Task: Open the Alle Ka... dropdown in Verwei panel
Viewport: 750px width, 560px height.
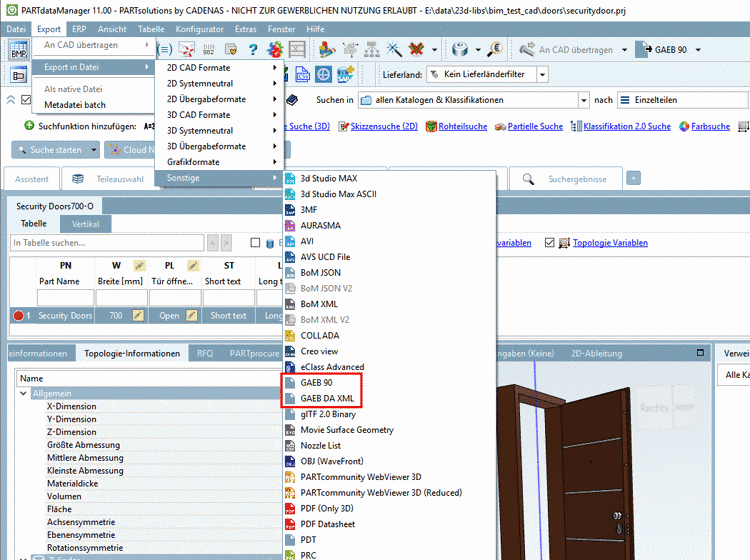Action: (x=733, y=374)
